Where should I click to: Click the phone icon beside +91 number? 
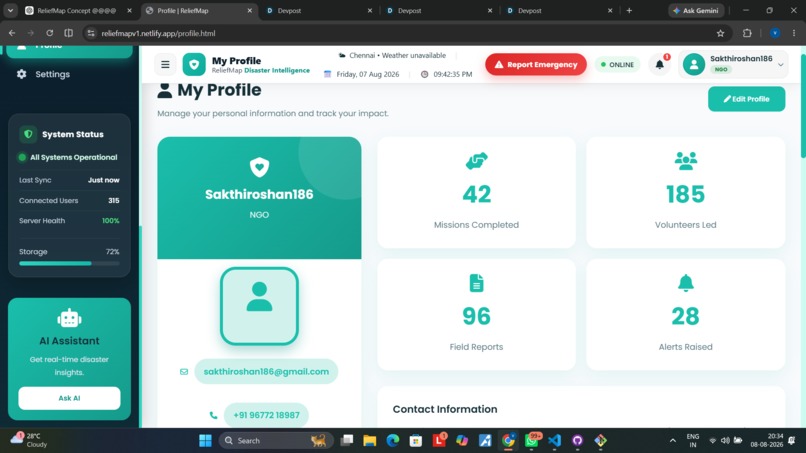pyautogui.click(x=213, y=415)
